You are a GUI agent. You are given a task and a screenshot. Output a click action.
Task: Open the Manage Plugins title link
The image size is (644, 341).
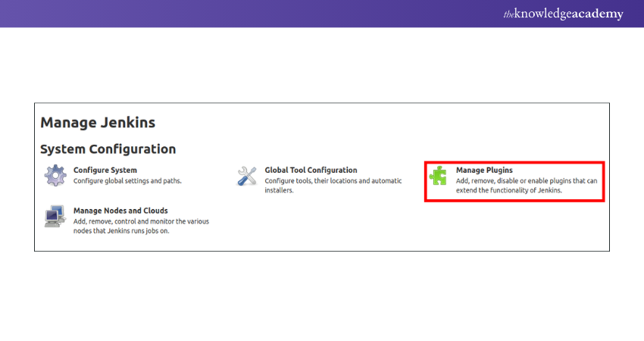pos(484,170)
